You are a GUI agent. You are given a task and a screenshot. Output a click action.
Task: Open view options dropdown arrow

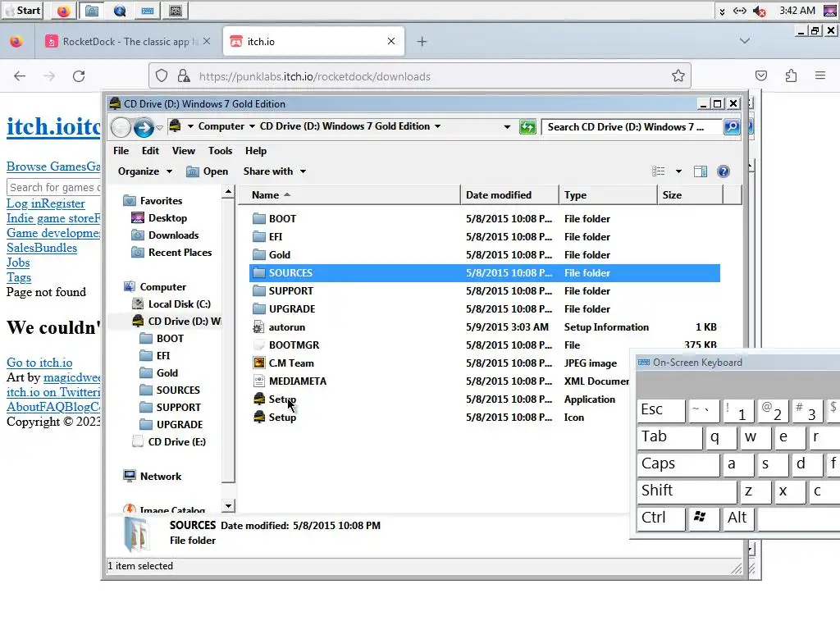pos(678,171)
